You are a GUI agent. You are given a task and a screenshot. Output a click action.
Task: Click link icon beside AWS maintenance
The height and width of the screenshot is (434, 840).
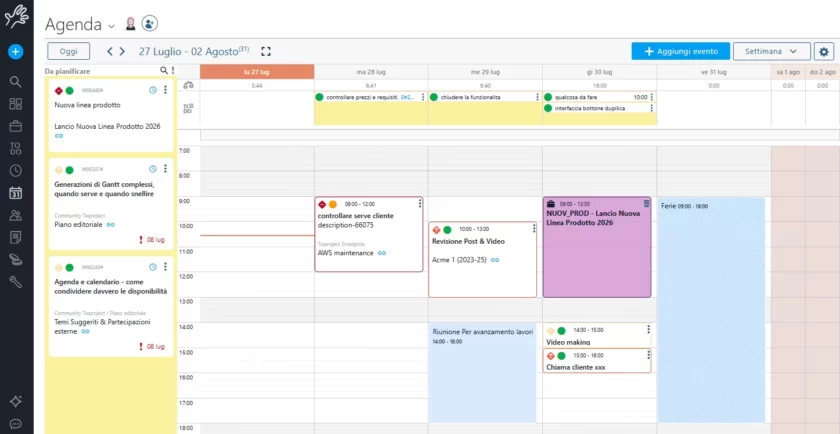pyautogui.click(x=382, y=253)
